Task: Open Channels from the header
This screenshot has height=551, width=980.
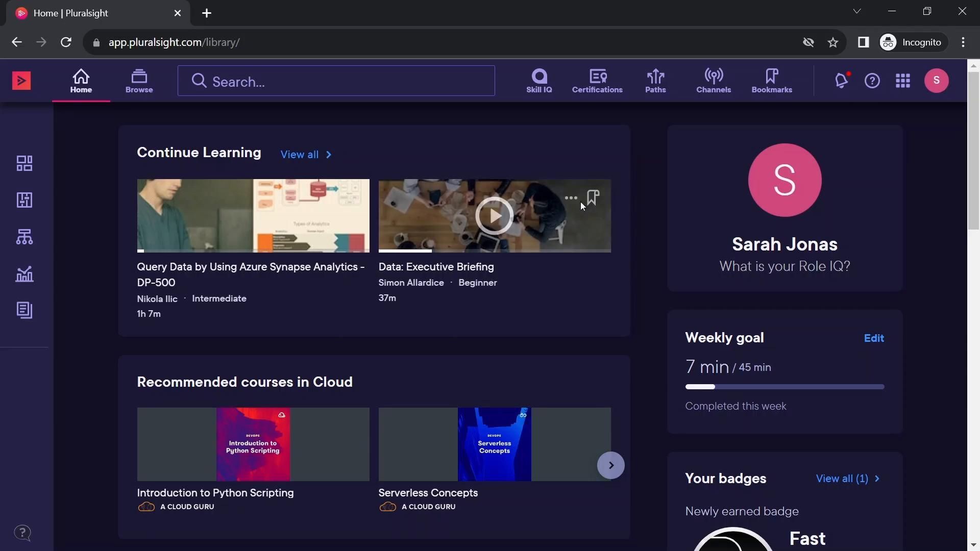Action: 714,81
